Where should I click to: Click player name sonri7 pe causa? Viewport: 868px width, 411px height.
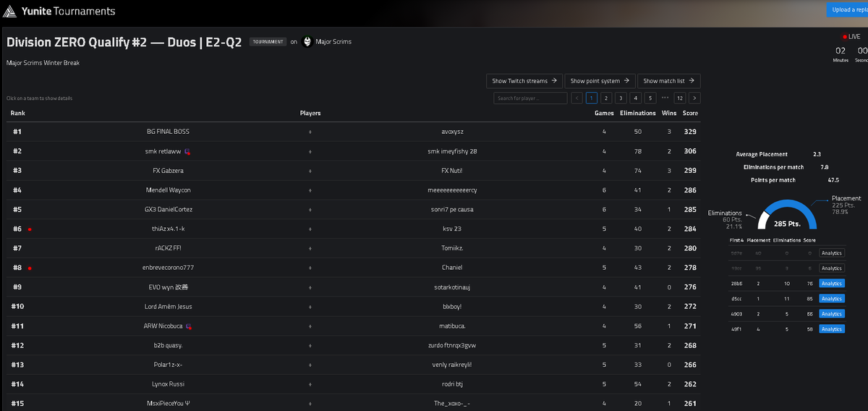tap(452, 210)
